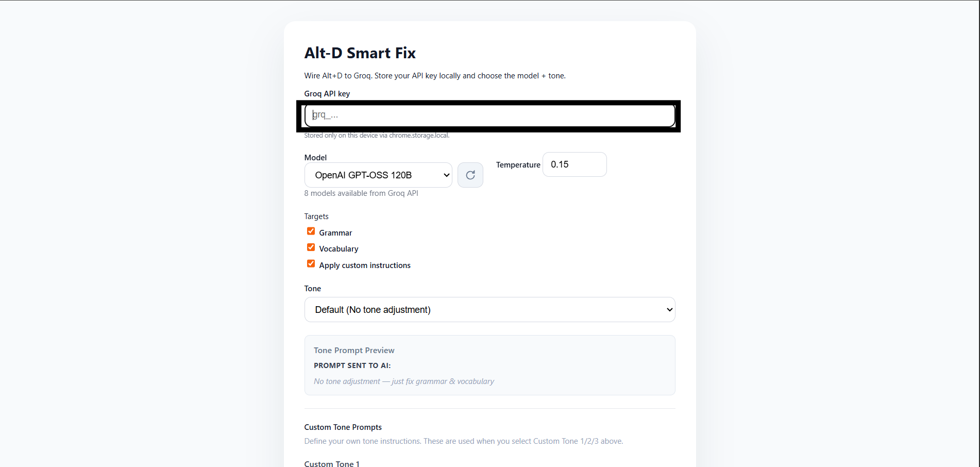980x467 pixels.
Task: Click the Custom Tone 1 label
Action: coord(331,462)
